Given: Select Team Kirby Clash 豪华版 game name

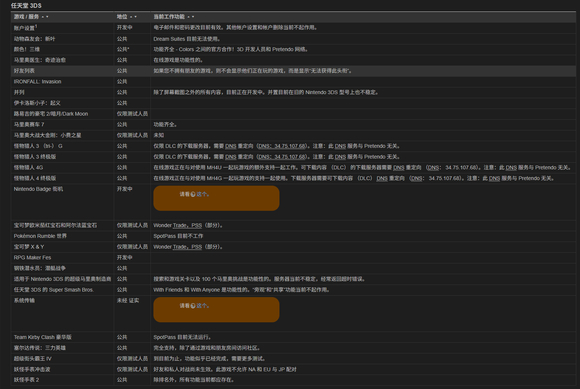Looking at the screenshot, I should (x=43, y=337).
